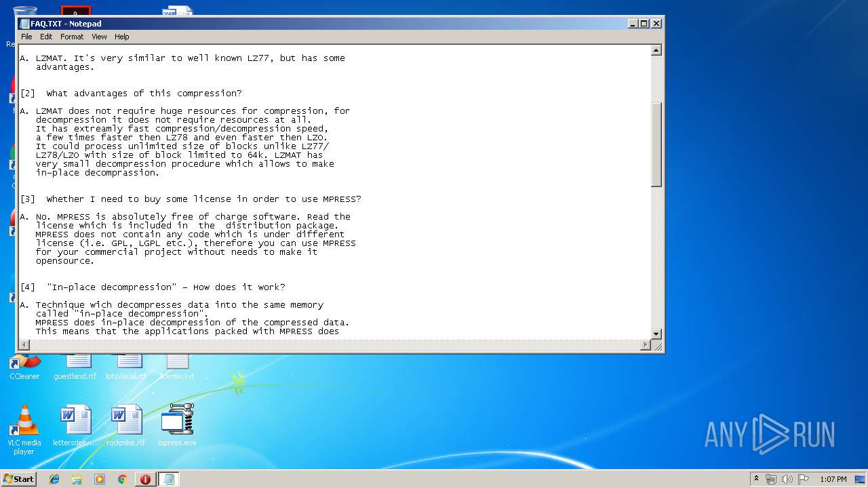This screenshot has width=868, height=488.
Task: Click the vertical scrollbar up arrow
Action: click(x=656, y=50)
